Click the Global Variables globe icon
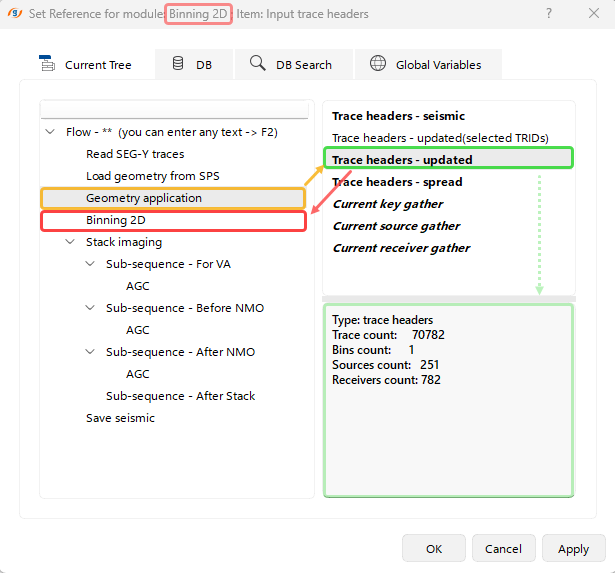Screen dimensions: 615x573 (x=378, y=63)
